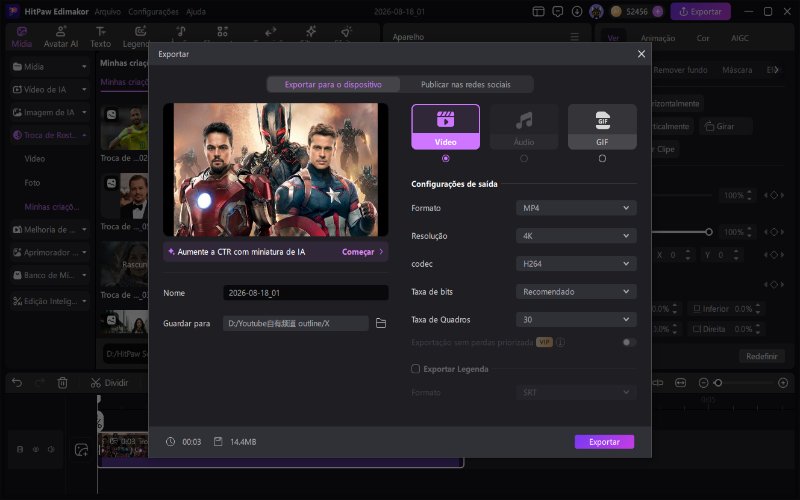Toggle timeline track visibility eye
The height and width of the screenshot is (500, 800).
(x=36, y=449)
